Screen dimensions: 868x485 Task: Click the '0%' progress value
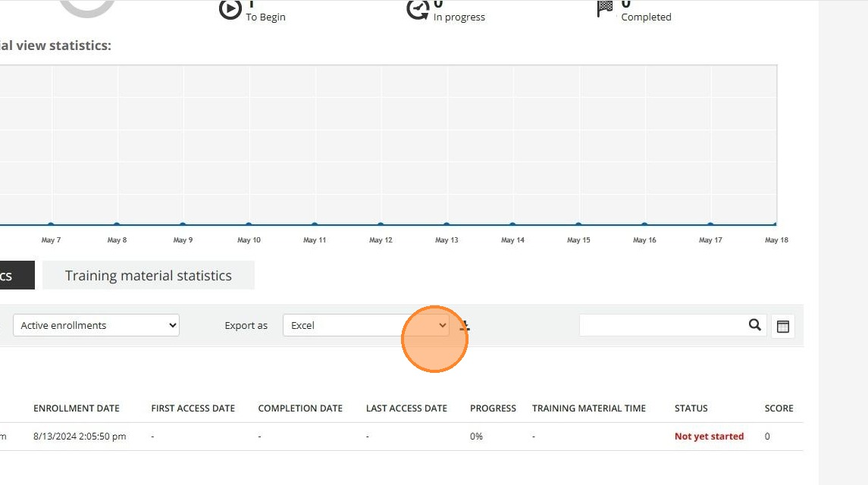pyautogui.click(x=476, y=436)
